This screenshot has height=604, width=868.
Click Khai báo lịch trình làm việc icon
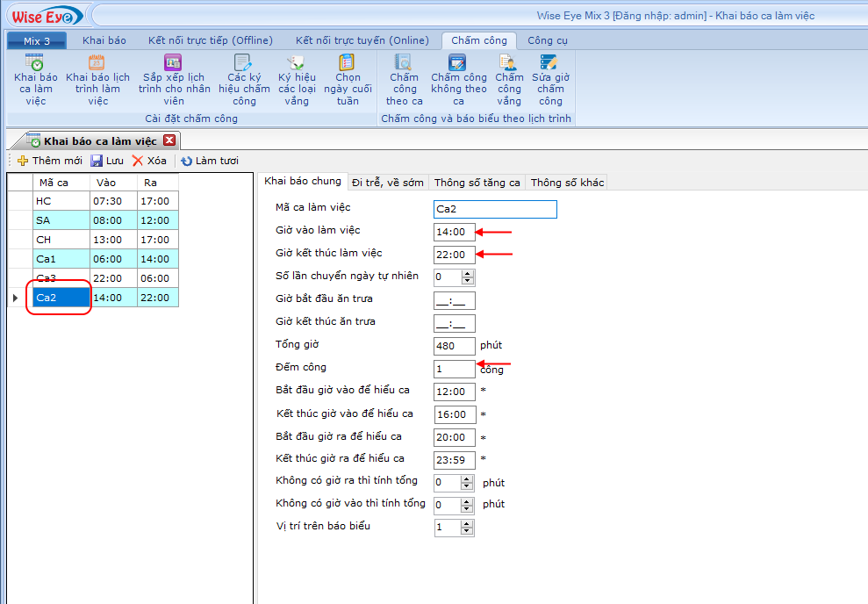(97, 78)
